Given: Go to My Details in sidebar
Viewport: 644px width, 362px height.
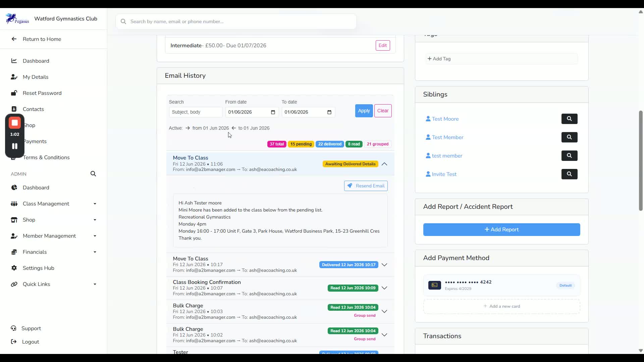Looking at the screenshot, I should (36, 77).
